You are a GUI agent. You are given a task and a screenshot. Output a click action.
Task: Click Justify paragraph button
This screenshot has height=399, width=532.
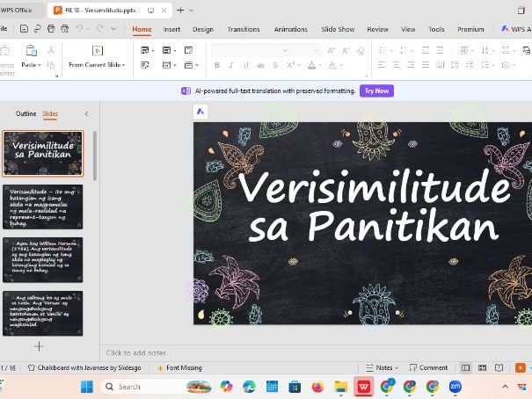426,65
